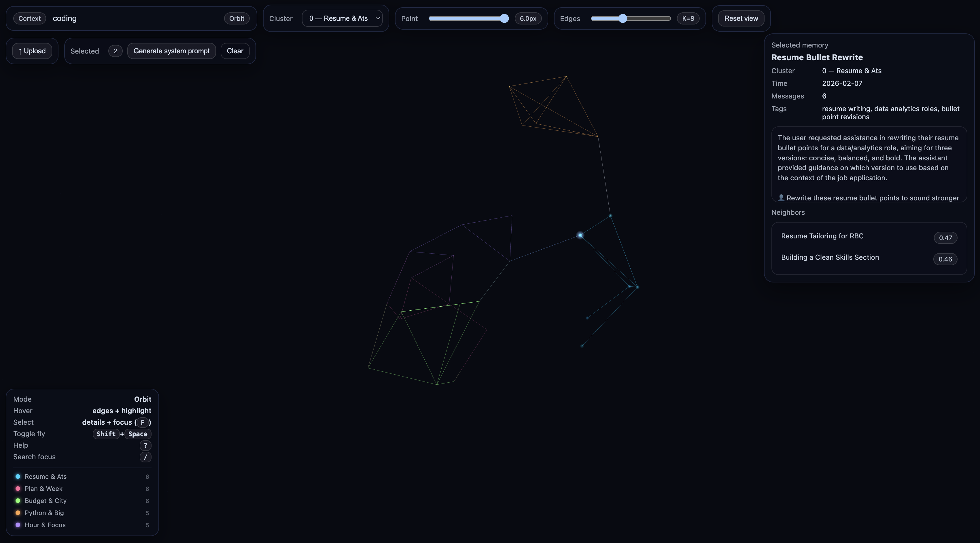Reset the graph view
The image size is (980, 543).
coord(741,18)
